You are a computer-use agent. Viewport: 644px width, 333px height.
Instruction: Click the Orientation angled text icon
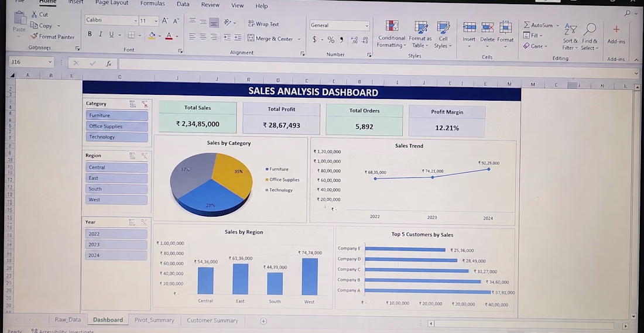(228, 23)
